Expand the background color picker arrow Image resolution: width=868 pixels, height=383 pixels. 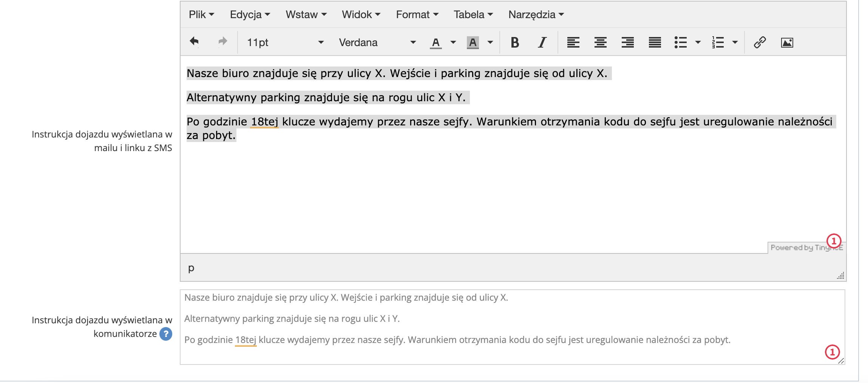490,42
